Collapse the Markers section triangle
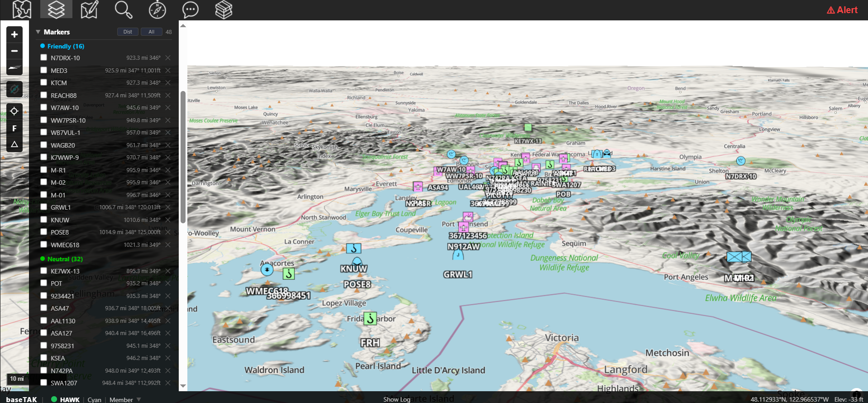The image size is (868, 403). [38, 32]
